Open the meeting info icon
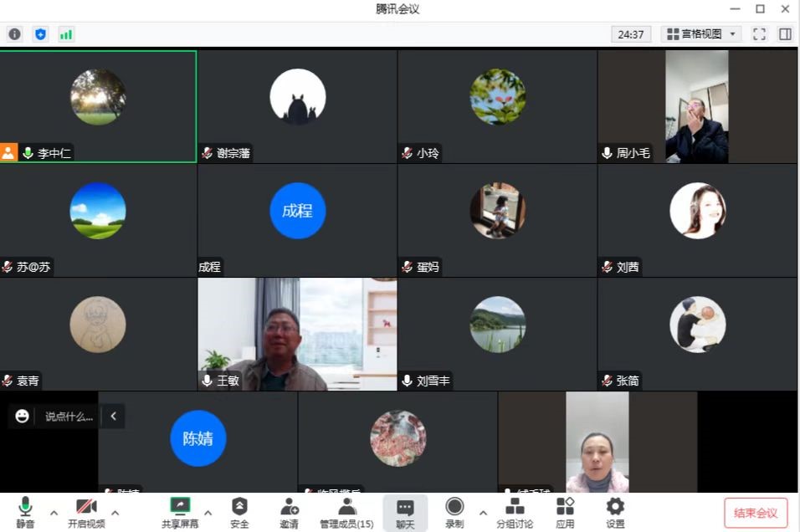Image resolution: width=800 pixels, height=532 pixels. (14, 34)
